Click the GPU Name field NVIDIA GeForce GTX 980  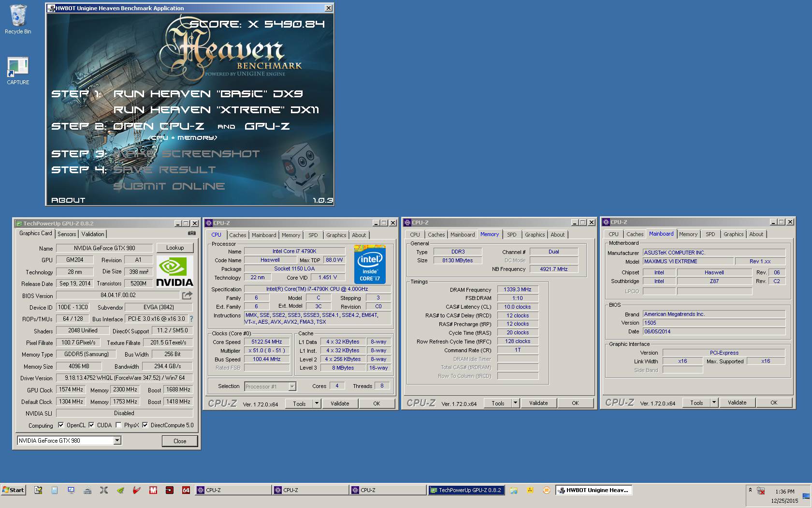104,248
